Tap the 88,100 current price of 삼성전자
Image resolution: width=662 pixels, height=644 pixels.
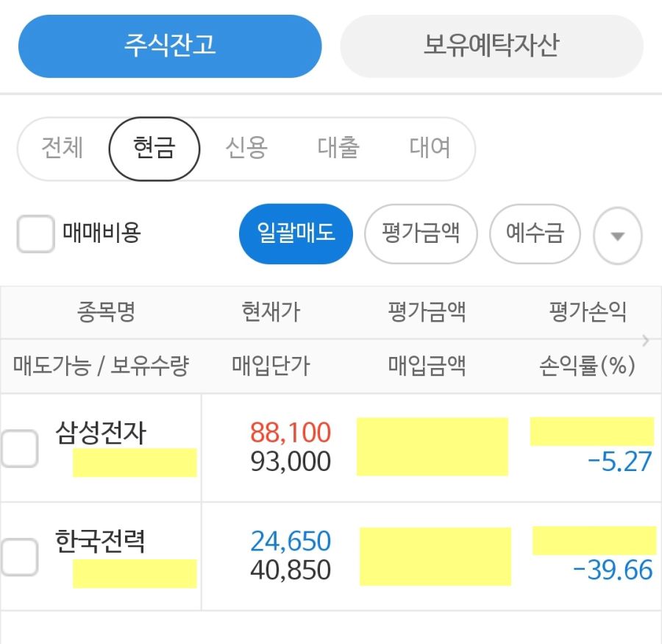[289, 433]
